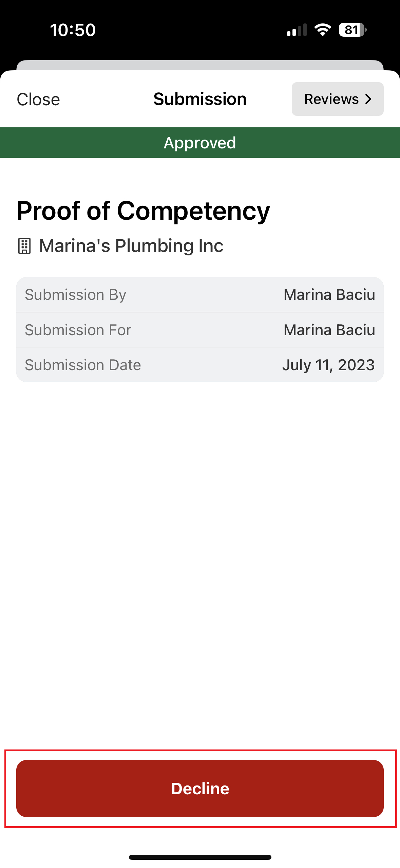Tap the green Approved status banner
This screenshot has height=868, width=400.
pos(200,143)
